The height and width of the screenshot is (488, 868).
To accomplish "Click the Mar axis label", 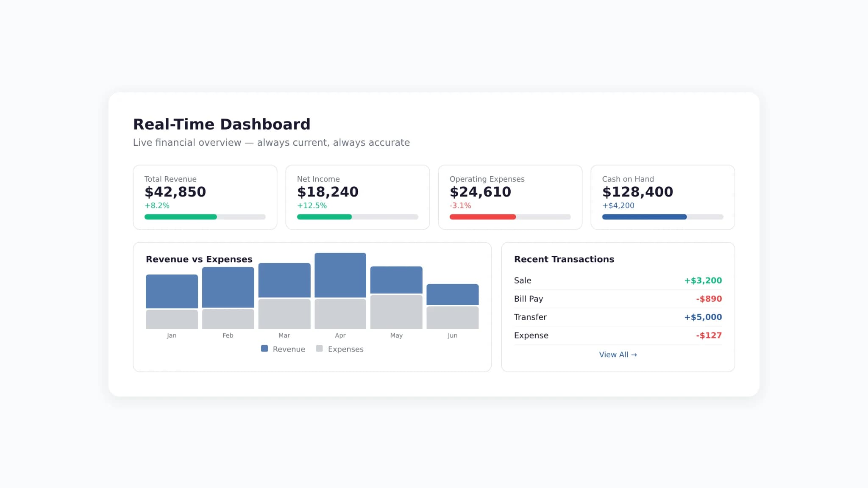I will [x=284, y=335].
